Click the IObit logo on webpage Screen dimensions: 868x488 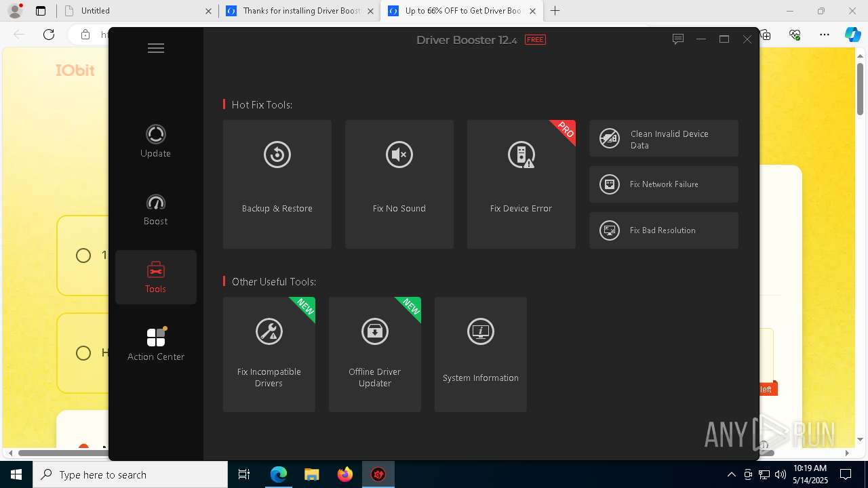(x=75, y=70)
